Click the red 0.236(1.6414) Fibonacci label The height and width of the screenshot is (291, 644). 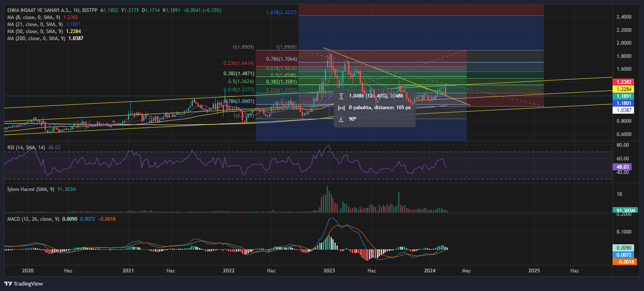238,63
